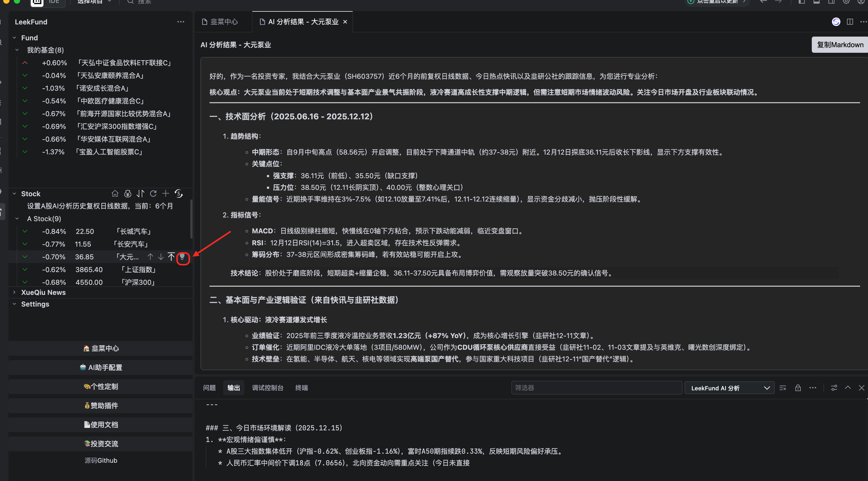The width and height of the screenshot is (868, 481).
Task: Collapse the Settings section
Action: click(x=15, y=304)
